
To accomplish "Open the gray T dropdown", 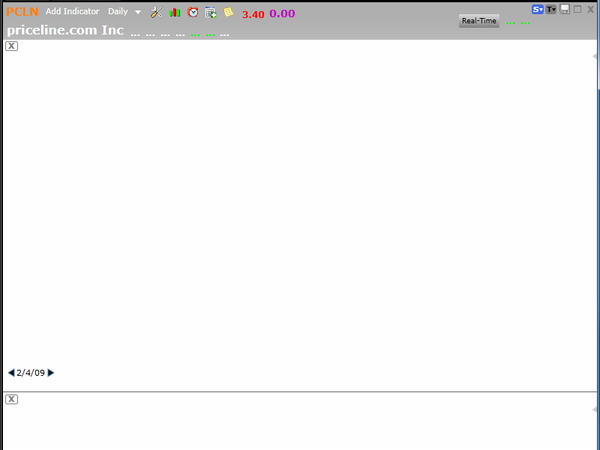I will (x=551, y=9).
